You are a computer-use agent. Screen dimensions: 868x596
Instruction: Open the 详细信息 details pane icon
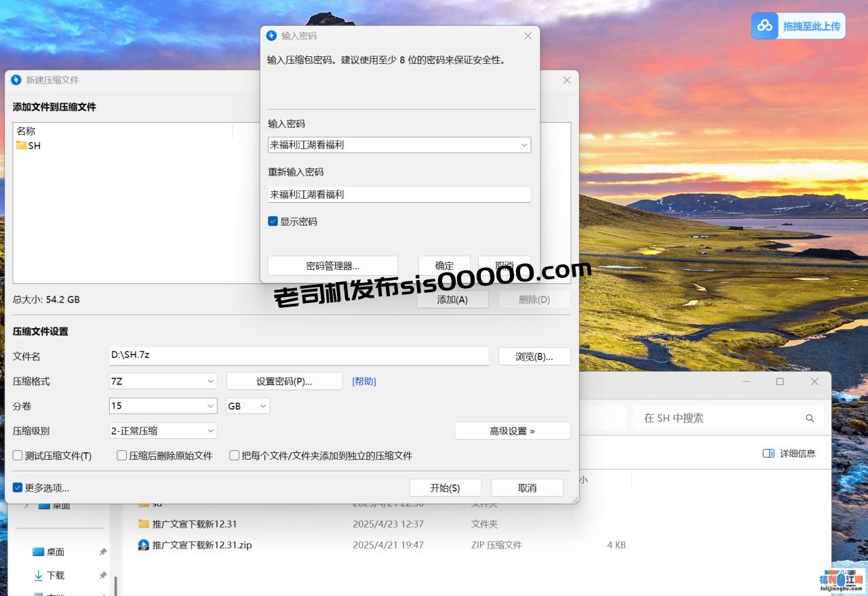tap(768, 453)
